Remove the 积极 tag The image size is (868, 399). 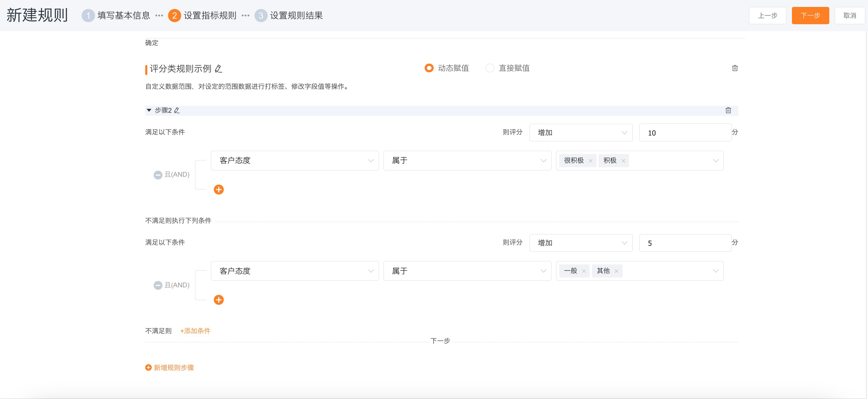click(x=623, y=161)
